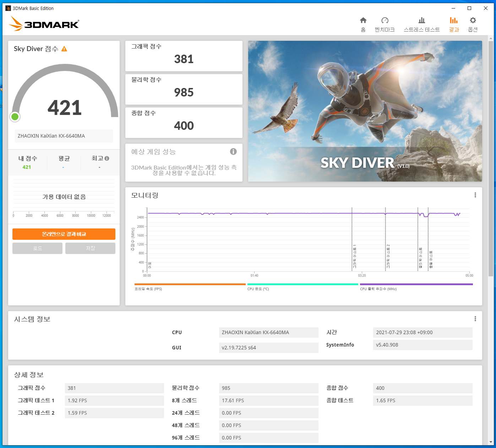Click the GUI version v2.19.7225 s64
The image size is (496, 448).
click(x=268, y=348)
